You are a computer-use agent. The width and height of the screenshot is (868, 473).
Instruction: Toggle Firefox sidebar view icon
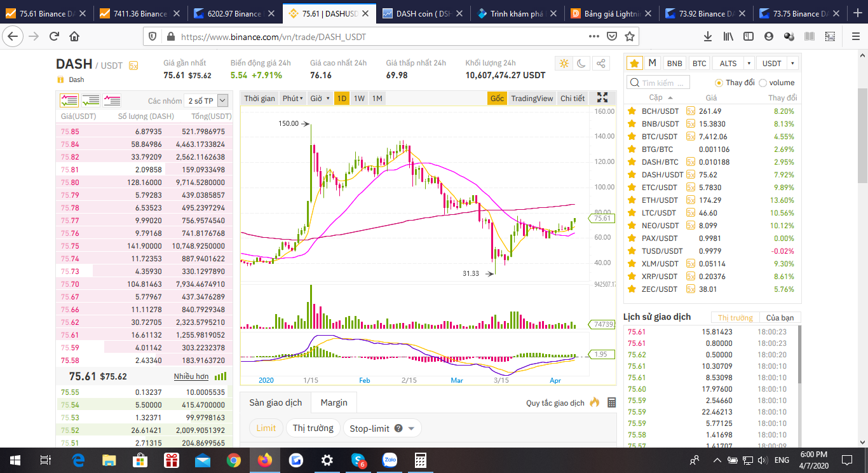749,37
